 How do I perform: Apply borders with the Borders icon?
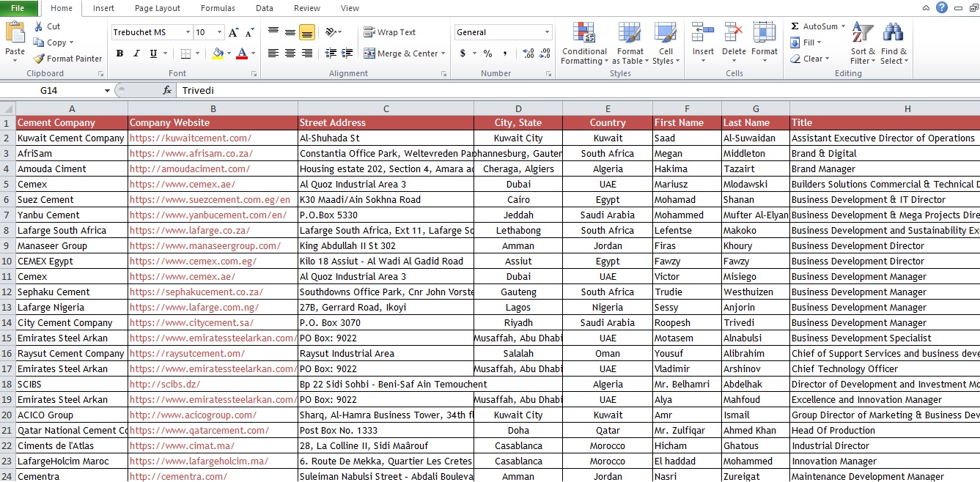coord(185,53)
